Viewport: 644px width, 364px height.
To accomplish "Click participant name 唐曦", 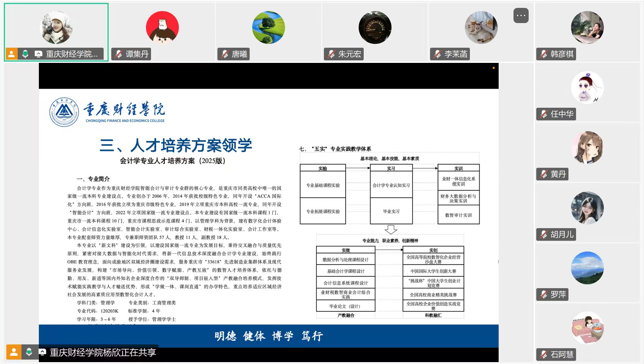I will pos(240,54).
